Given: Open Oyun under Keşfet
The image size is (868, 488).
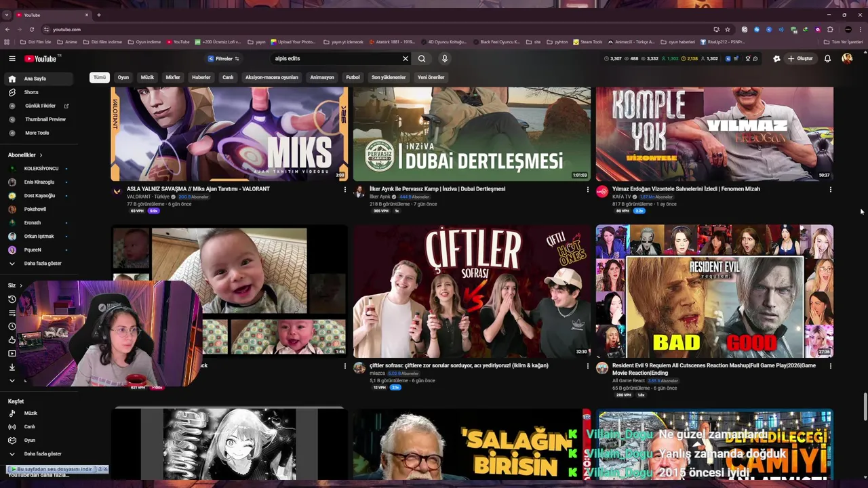Looking at the screenshot, I should (x=29, y=441).
